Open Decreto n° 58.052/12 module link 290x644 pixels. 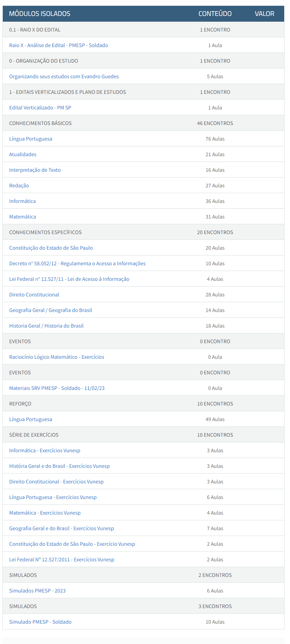click(x=77, y=264)
